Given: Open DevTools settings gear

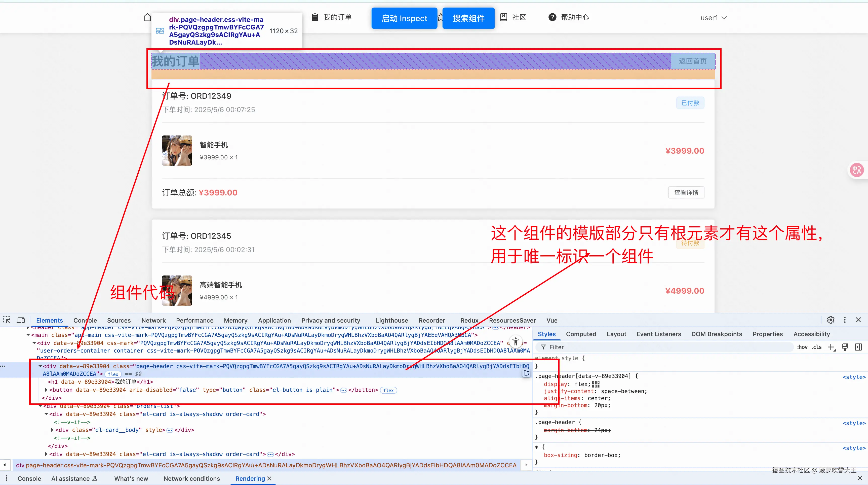Looking at the screenshot, I should (831, 320).
